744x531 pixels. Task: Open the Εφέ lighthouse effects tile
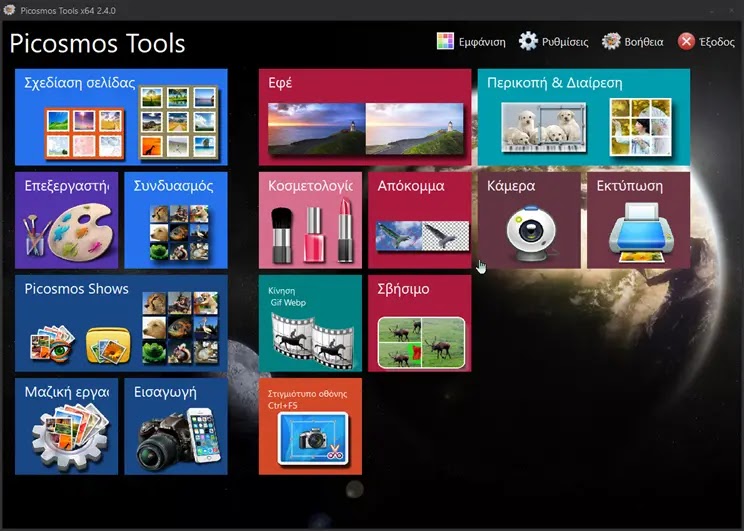(x=365, y=117)
